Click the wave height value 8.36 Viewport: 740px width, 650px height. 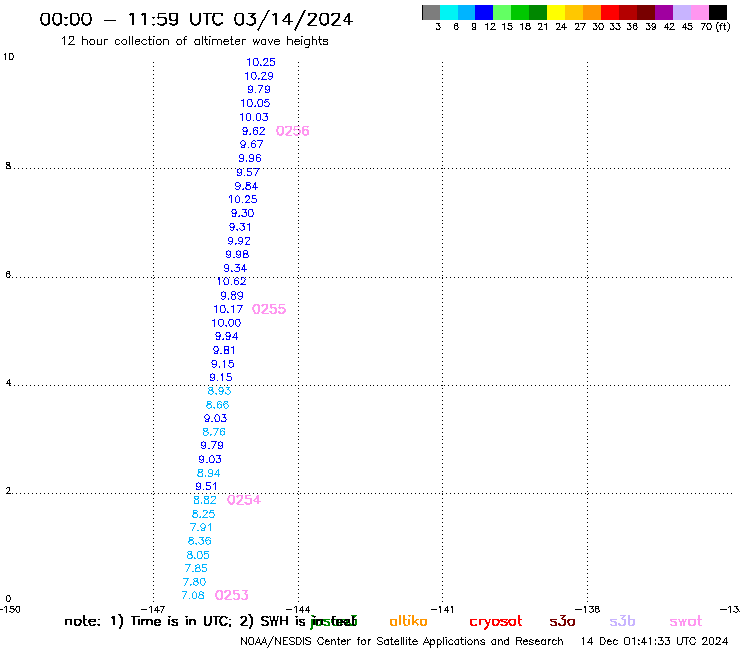point(199,541)
